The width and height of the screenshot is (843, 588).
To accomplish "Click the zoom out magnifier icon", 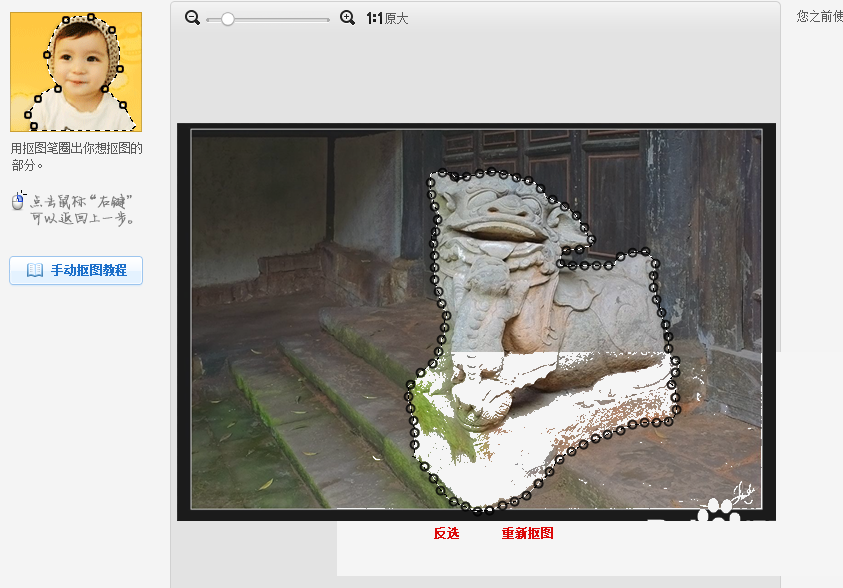I will point(192,18).
